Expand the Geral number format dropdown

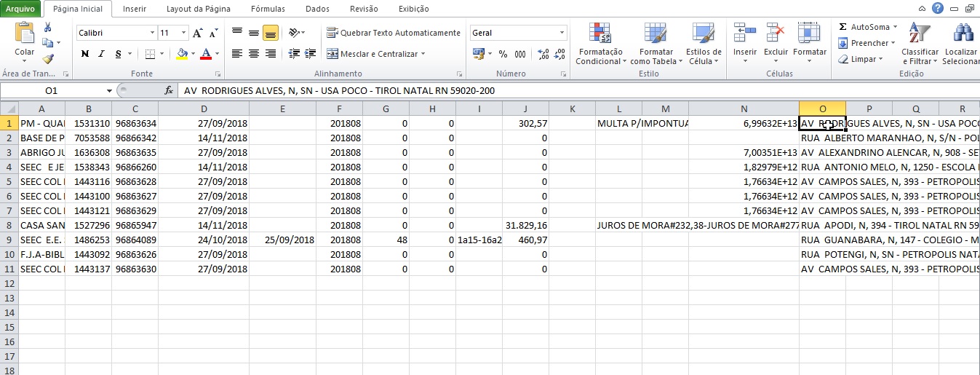562,33
